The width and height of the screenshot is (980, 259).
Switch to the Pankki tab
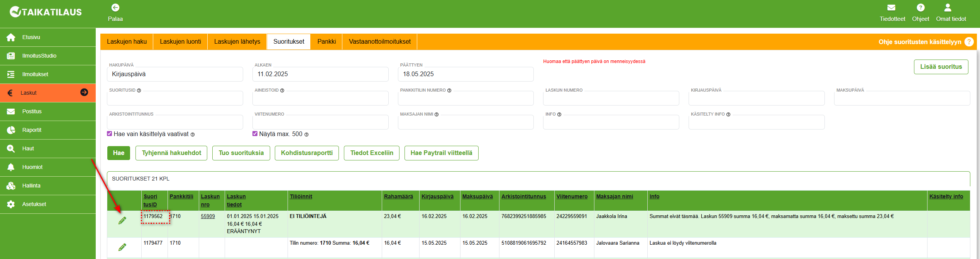pyautogui.click(x=326, y=42)
